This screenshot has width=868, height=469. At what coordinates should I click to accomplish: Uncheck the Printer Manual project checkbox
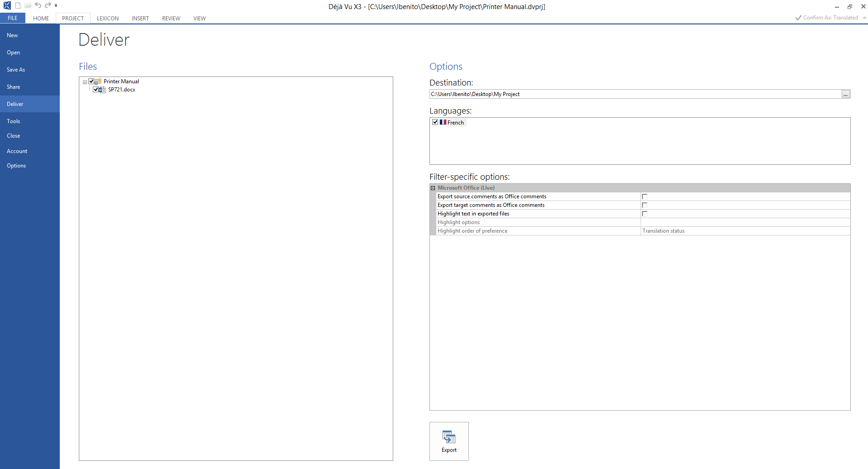click(x=92, y=81)
